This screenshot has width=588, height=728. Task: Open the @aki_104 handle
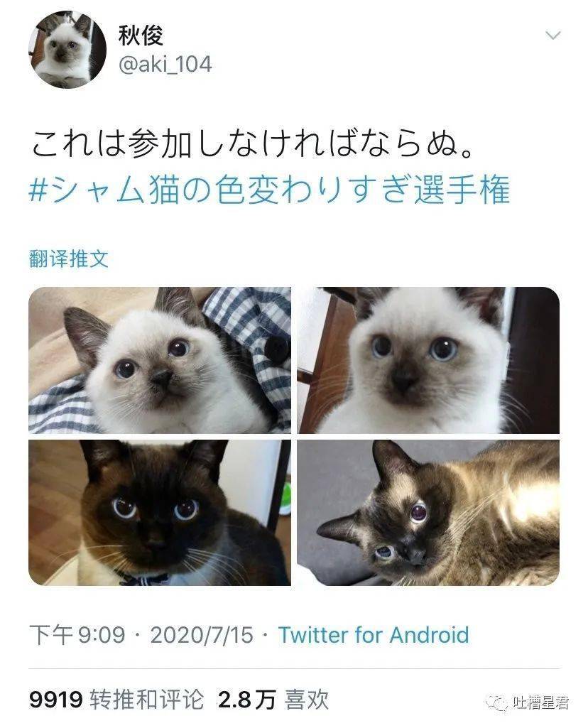coord(165,64)
